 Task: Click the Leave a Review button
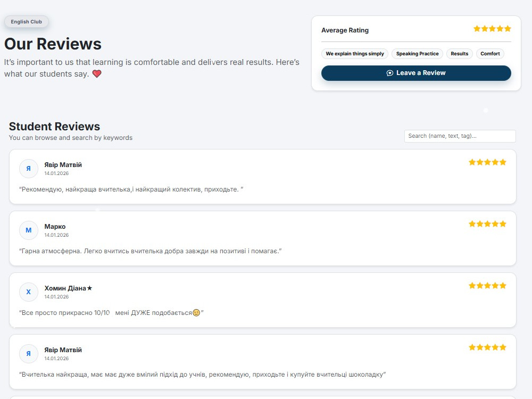click(x=416, y=73)
